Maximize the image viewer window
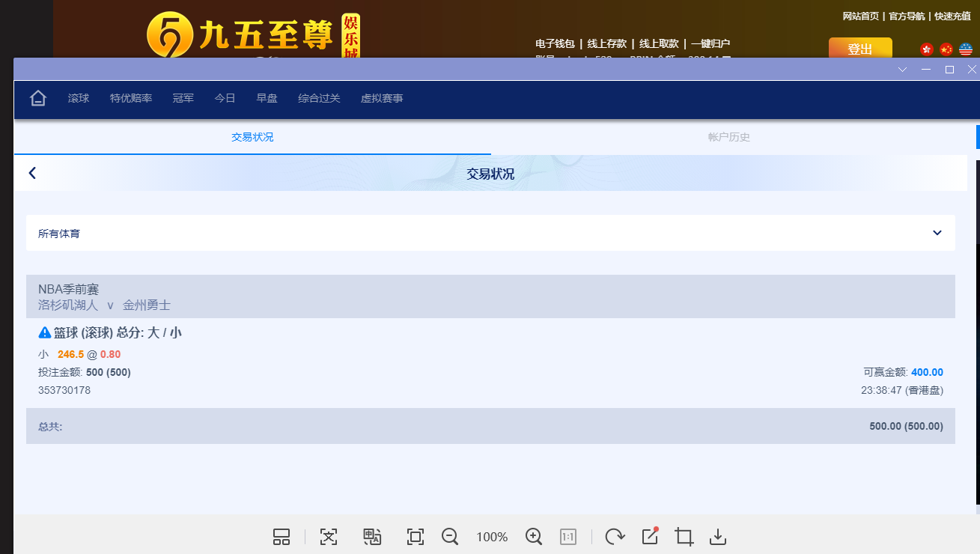 pyautogui.click(x=949, y=70)
